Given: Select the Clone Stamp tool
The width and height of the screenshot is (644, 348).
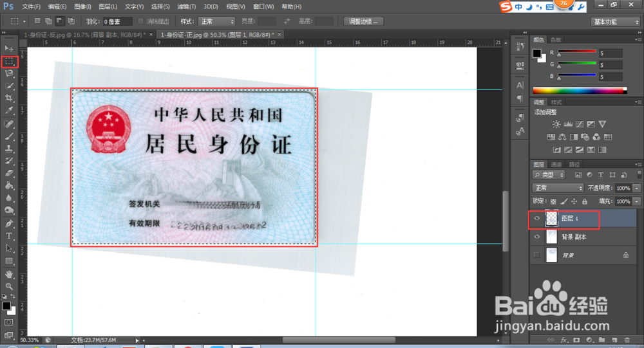Looking at the screenshot, I should tap(9, 149).
